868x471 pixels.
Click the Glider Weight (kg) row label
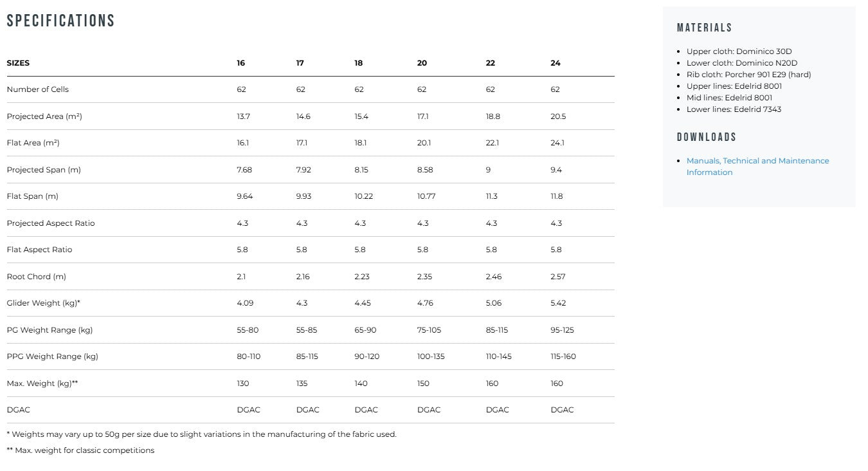pos(44,303)
